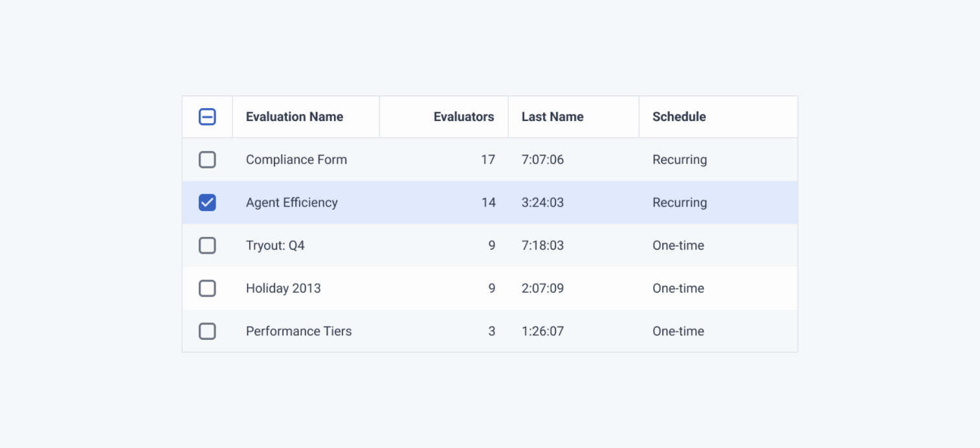Tick the Holiday 2013 row checkbox
This screenshot has height=448, width=980.
[207, 288]
